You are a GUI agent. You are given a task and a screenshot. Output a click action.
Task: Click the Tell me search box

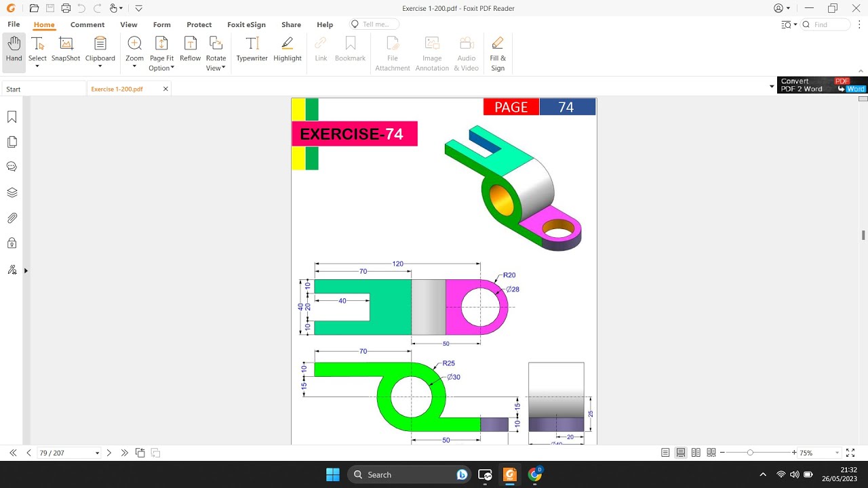coord(374,24)
